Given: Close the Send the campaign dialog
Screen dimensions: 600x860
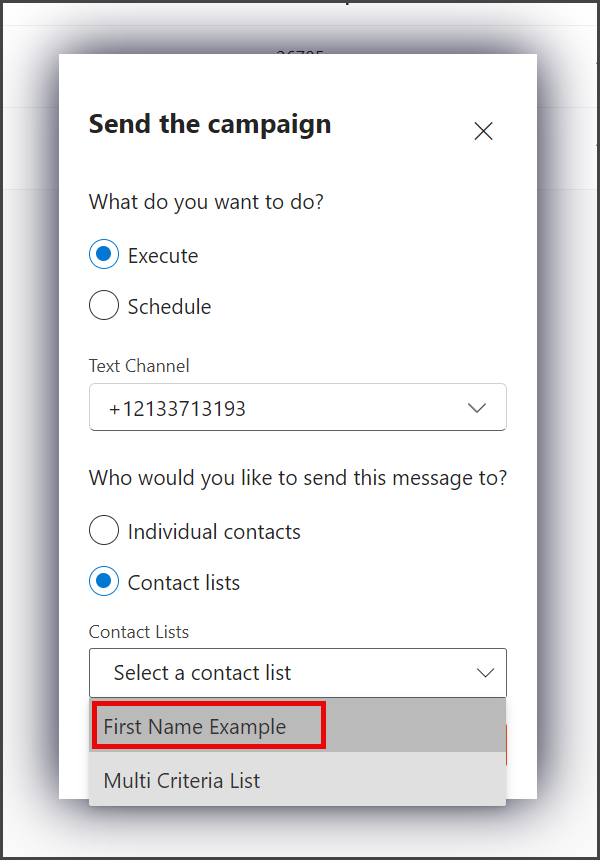Looking at the screenshot, I should (483, 131).
